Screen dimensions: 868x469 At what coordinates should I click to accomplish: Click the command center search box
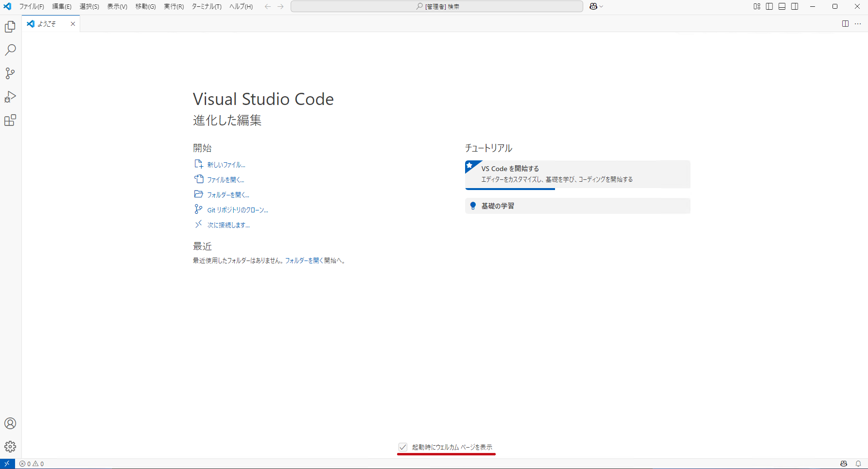[x=437, y=6]
